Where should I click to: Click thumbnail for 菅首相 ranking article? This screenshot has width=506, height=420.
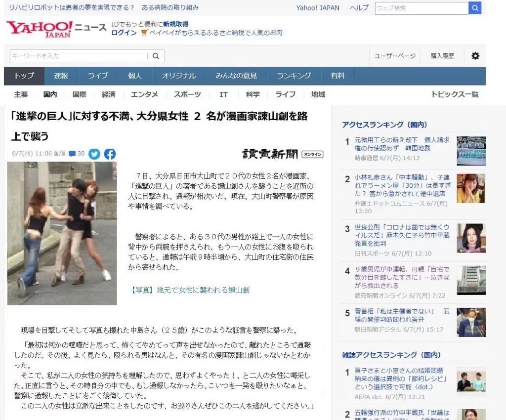471,323
